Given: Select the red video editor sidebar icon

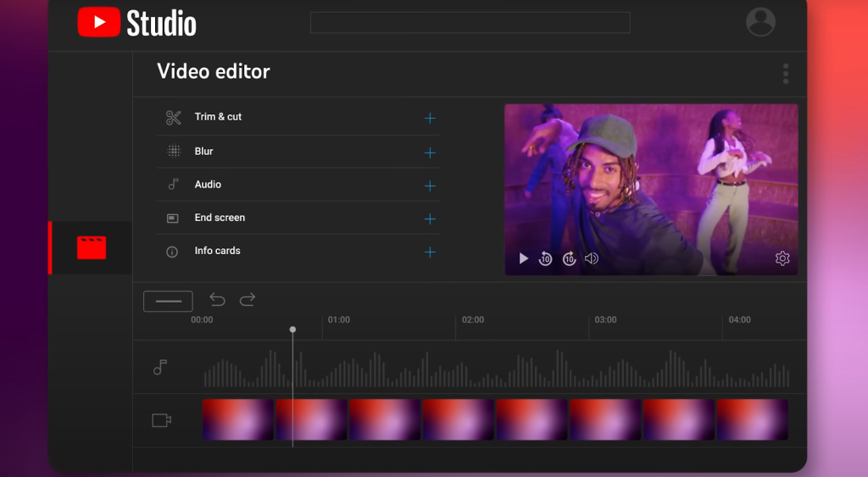Looking at the screenshot, I should tap(92, 247).
